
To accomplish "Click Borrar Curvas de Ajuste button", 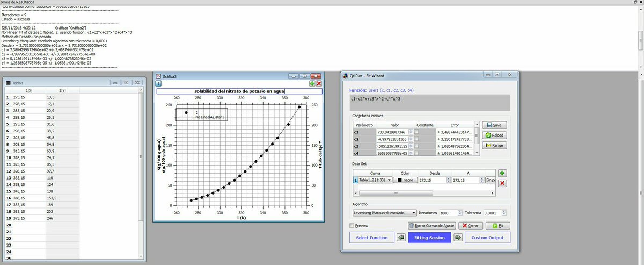I will 432,226.
